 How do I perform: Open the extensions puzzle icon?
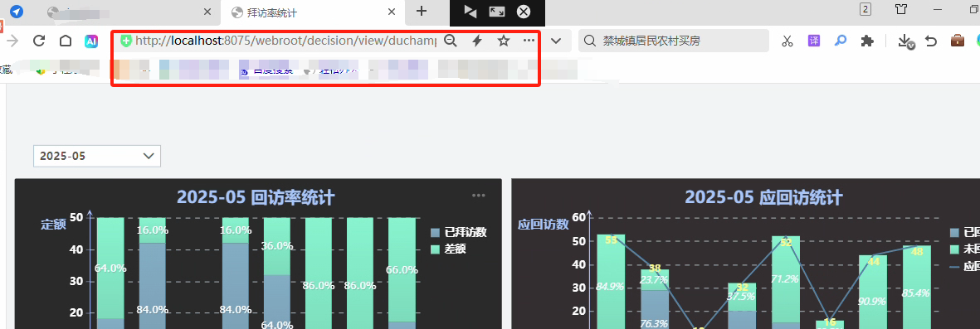[x=867, y=41]
